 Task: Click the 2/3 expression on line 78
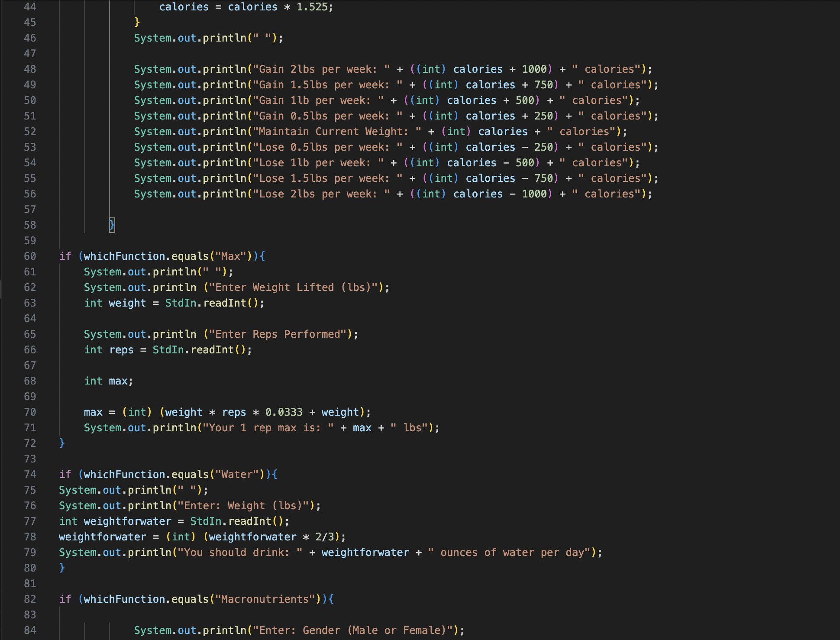click(325, 537)
